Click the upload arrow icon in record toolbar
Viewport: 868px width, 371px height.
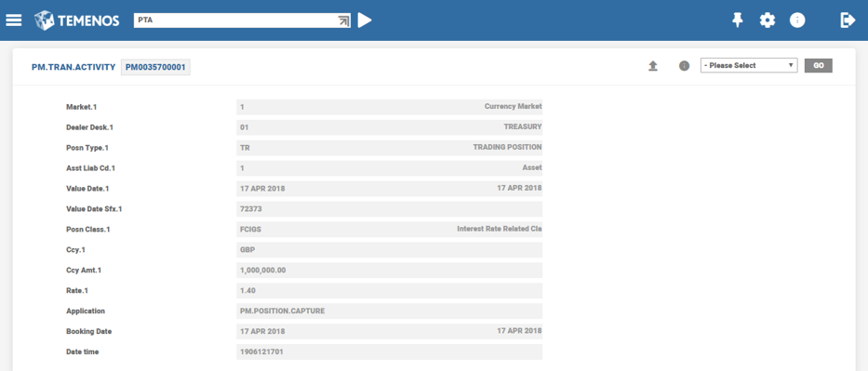653,66
